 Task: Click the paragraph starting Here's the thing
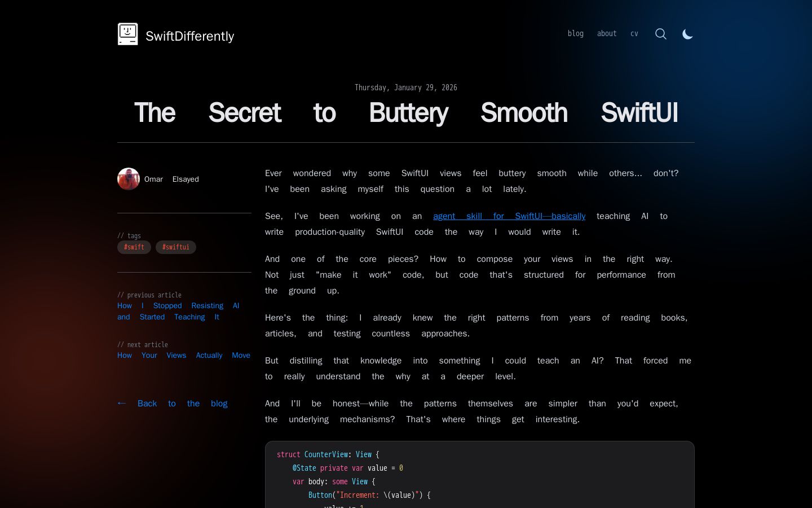[479, 326]
